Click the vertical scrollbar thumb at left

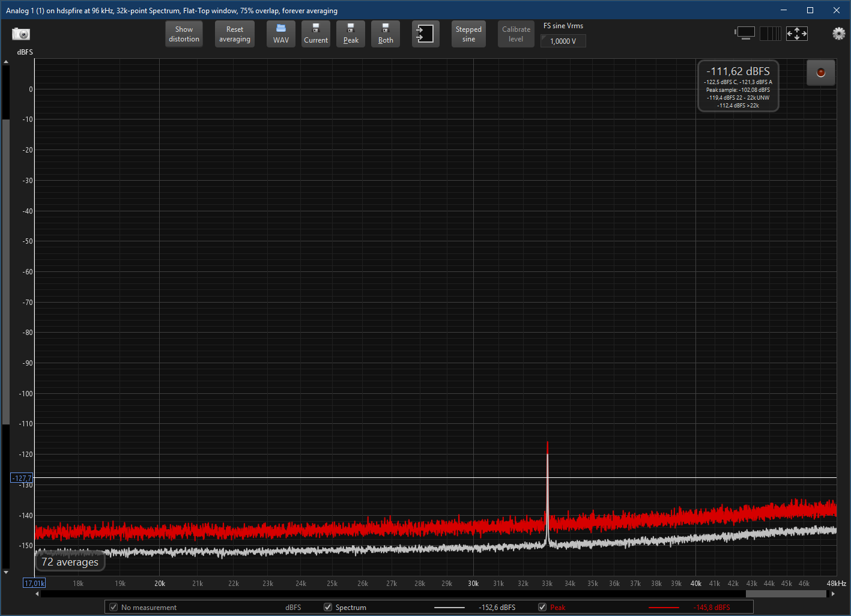pos(6,271)
